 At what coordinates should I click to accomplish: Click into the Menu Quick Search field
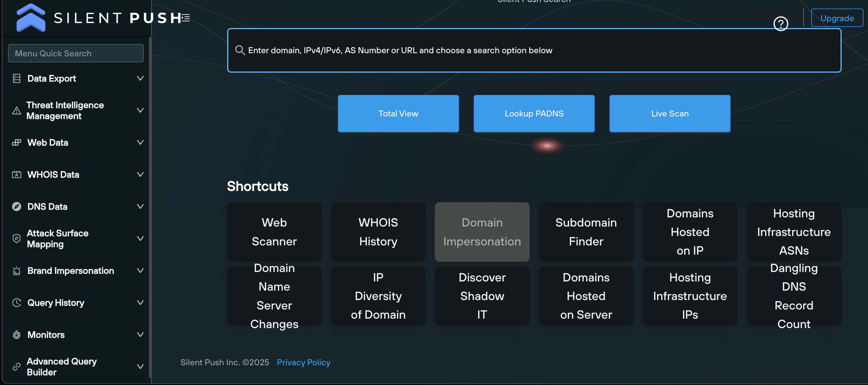tap(76, 53)
